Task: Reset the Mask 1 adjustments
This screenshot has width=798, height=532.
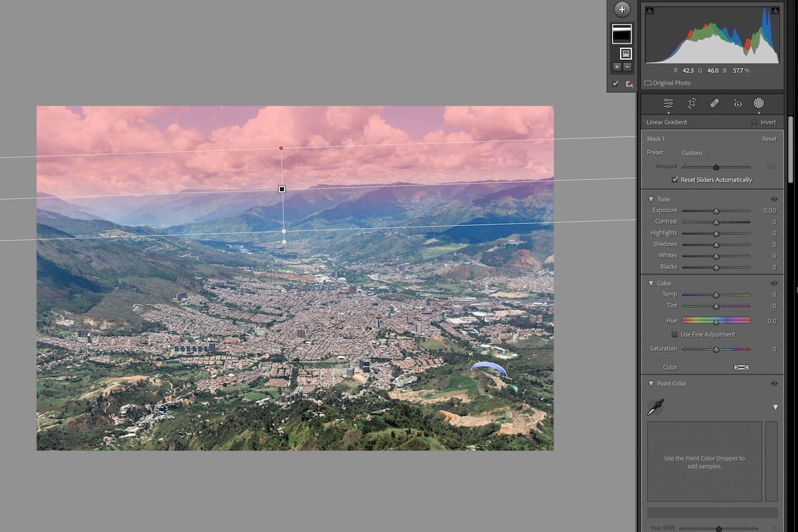Action: point(769,138)
